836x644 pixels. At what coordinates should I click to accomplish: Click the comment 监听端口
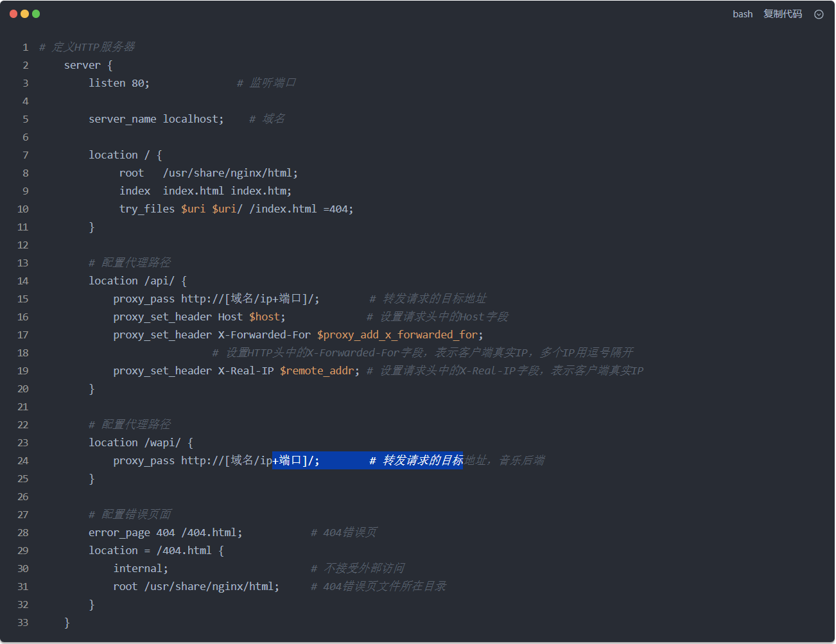pyautogui.click(x=266, y=83)
